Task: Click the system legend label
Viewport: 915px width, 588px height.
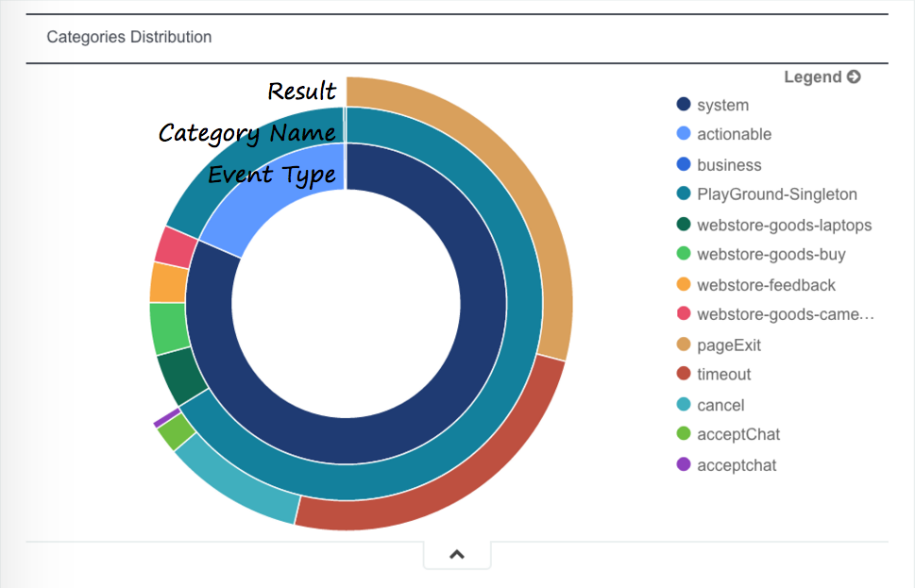Action: point(722,105)
